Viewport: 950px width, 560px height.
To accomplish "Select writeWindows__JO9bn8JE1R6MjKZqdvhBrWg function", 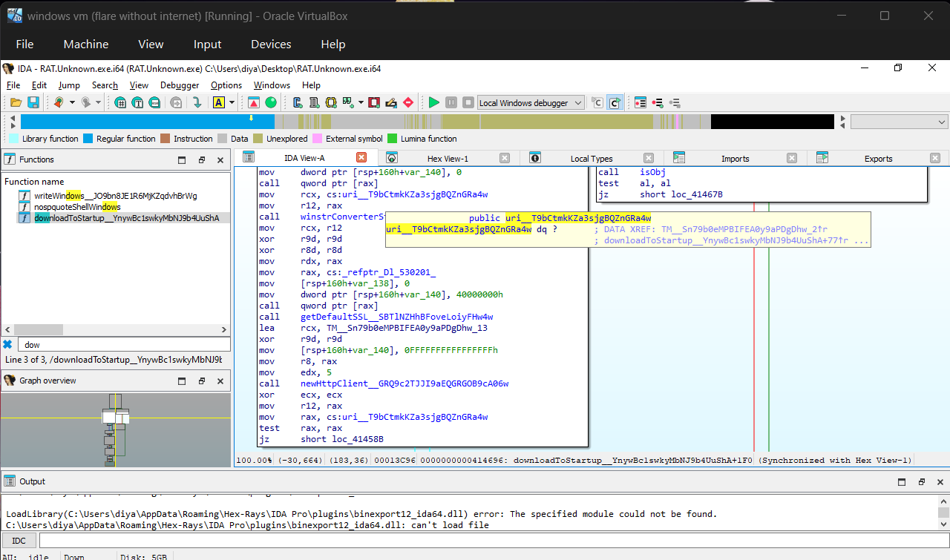I will (116, 196).
